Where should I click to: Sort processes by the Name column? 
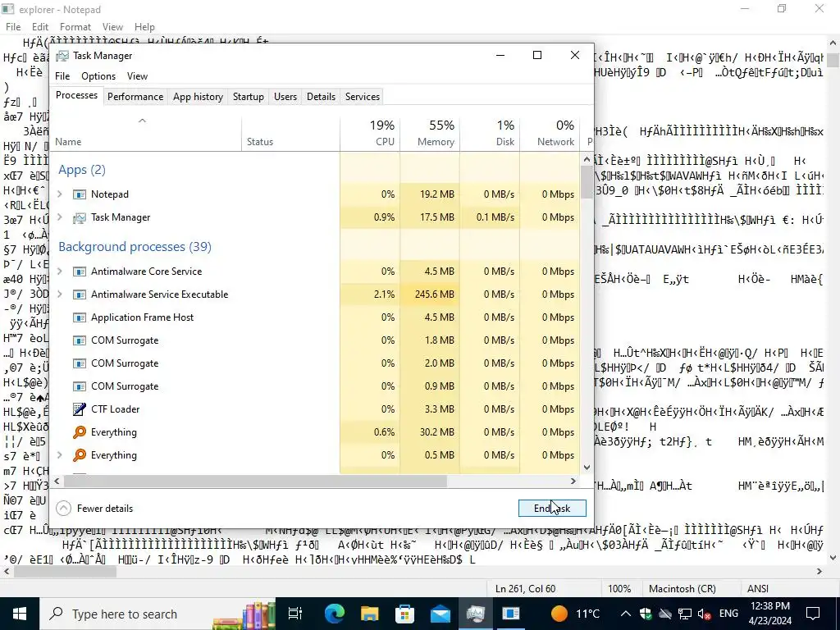pyautogui.click(x=145, y=133)
